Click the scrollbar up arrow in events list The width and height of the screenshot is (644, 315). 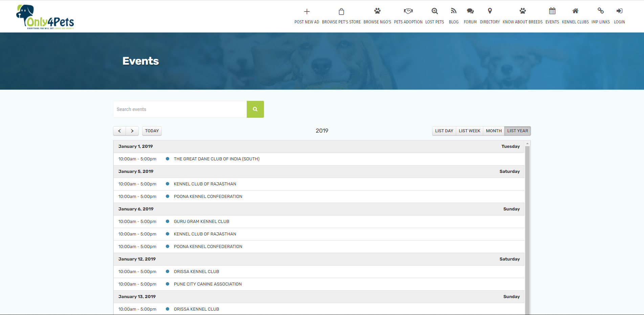(x=527, y=143)
